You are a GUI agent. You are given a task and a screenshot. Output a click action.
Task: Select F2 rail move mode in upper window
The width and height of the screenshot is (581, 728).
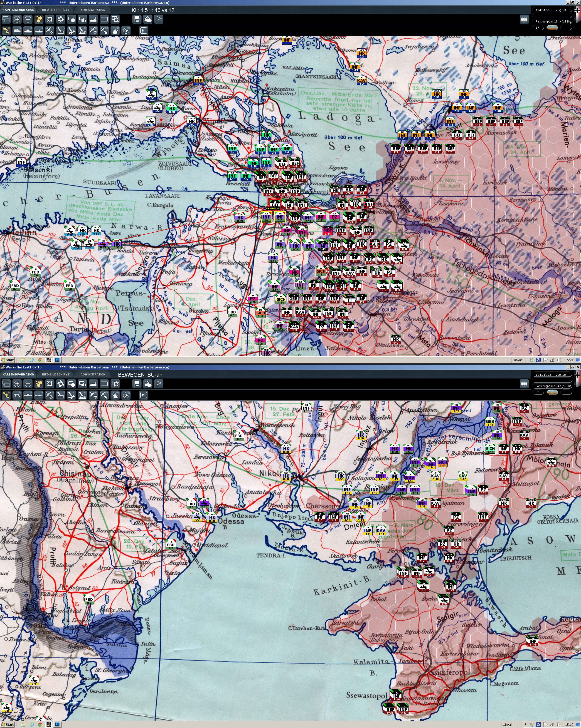(17, 31)
